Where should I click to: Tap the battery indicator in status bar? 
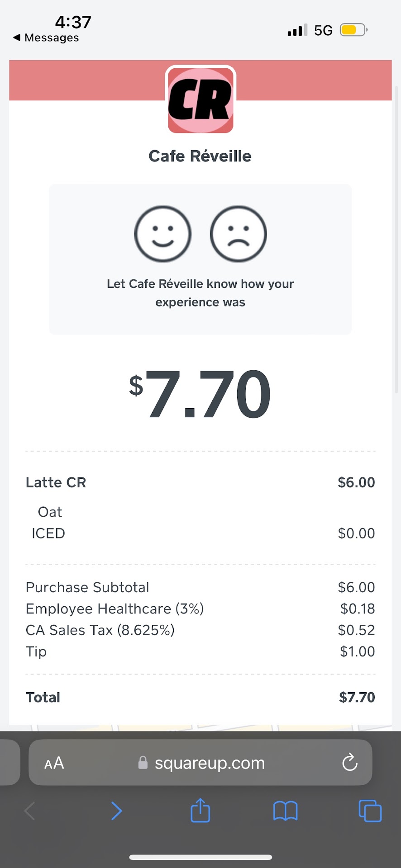tap(353, 30)
